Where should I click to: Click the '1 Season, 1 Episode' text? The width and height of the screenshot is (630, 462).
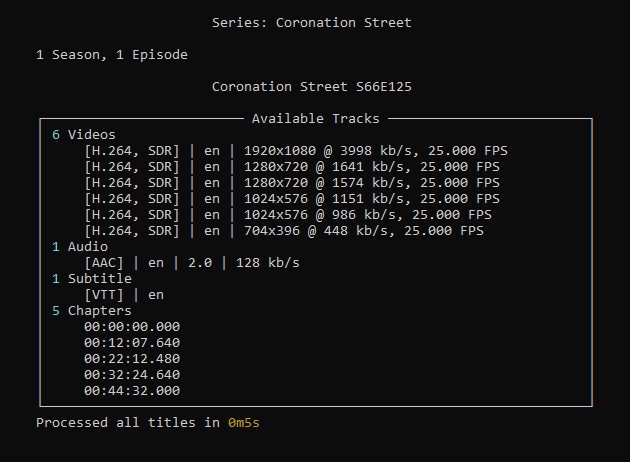tap(111, 55)
